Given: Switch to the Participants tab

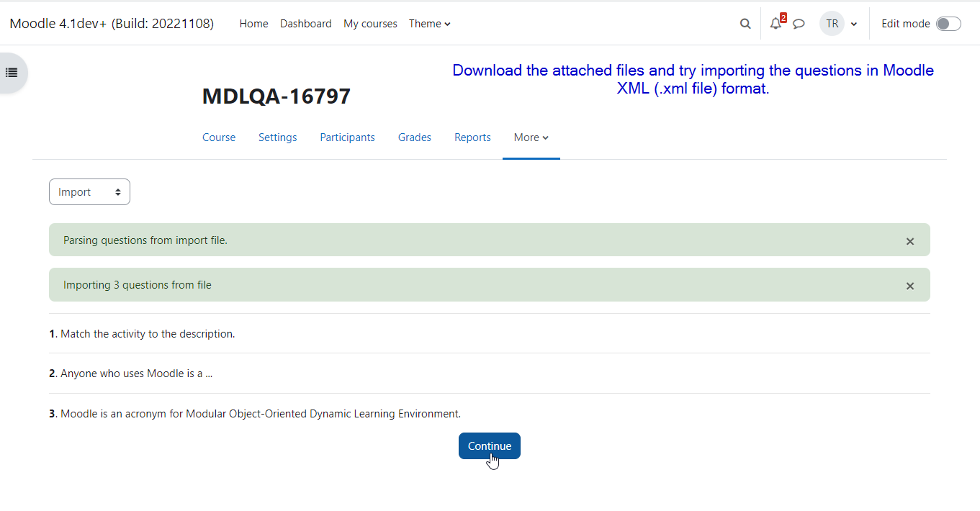Looking at the screenshot, I should point(347,137).
